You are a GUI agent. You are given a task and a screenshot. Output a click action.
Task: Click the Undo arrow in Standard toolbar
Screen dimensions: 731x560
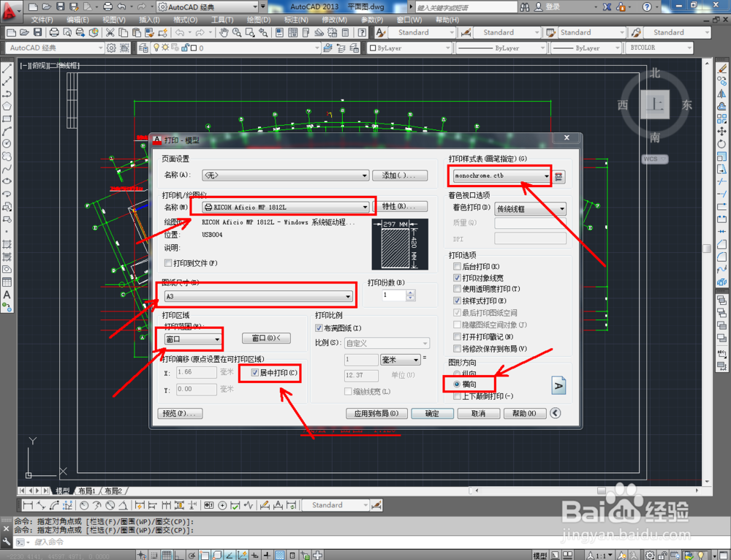click(180, 32)
